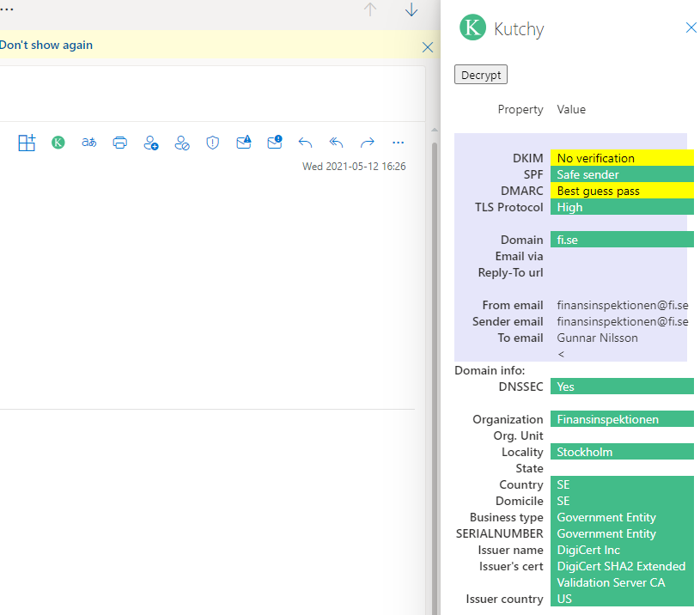Click Issuer name 'DigiCert Inc' value
The width and height of the screenshot is (700, 615).
coord(622,550)
